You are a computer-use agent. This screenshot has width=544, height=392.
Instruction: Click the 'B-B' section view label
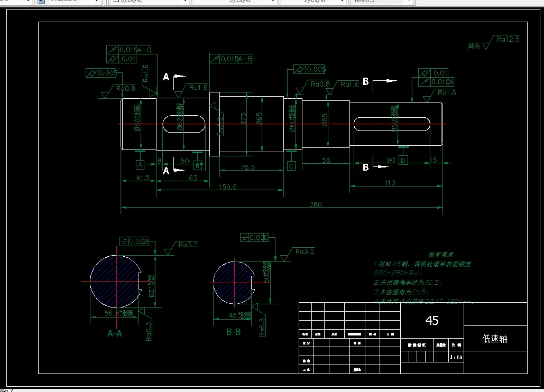click(234, 332)
